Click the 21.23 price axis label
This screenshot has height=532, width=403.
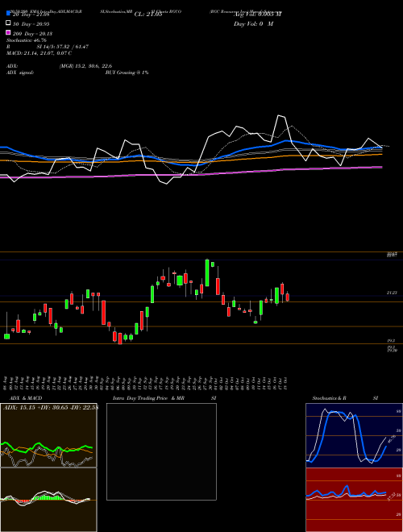pos(392,293)
